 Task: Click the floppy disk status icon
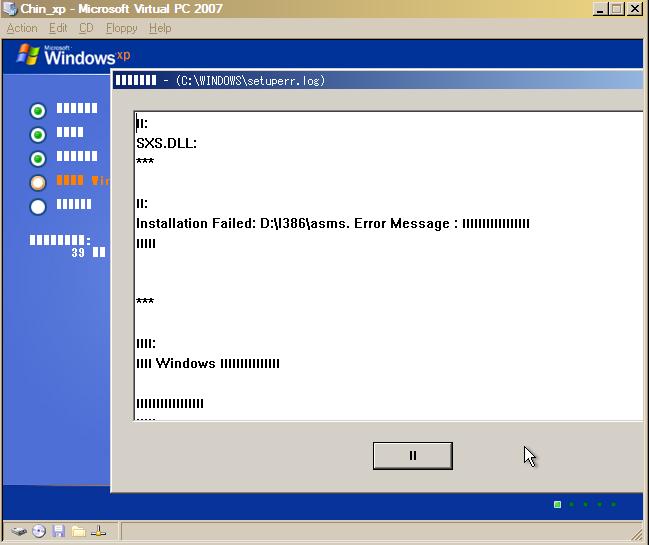[58, 531]
